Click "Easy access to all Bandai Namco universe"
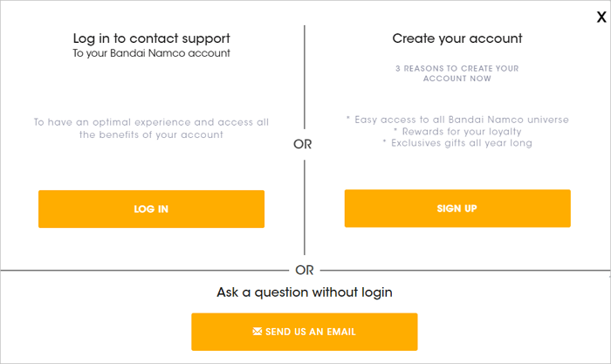This screenshot has height=364, width=611. (457, 119)
